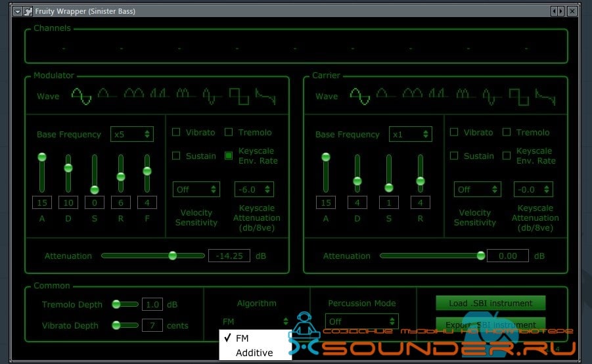The height and width of the screenshot is (364, 592).
Task: Open Carrier Base Frequency x1 dropdown
Action: click(411, 134)
